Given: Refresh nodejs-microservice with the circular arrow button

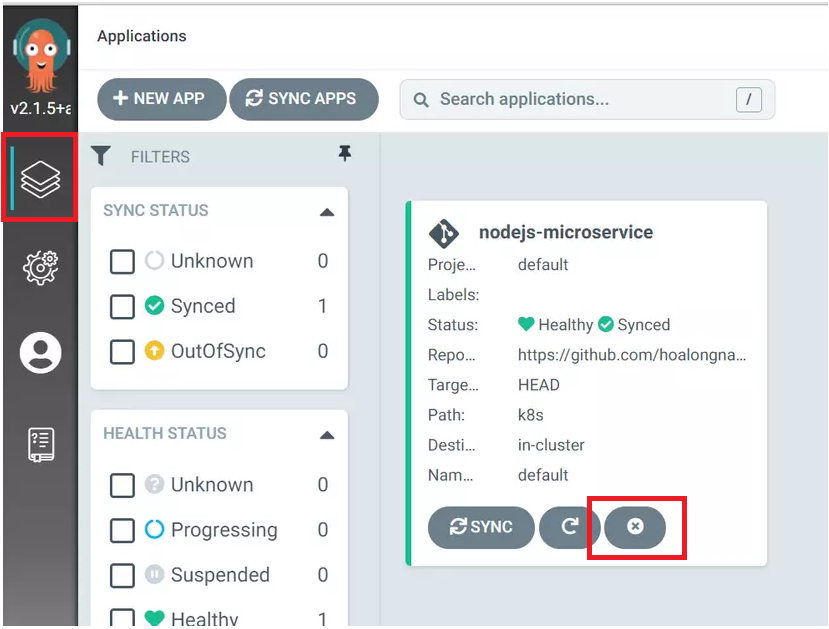Looking at the screenshot, I should [569, 527].
